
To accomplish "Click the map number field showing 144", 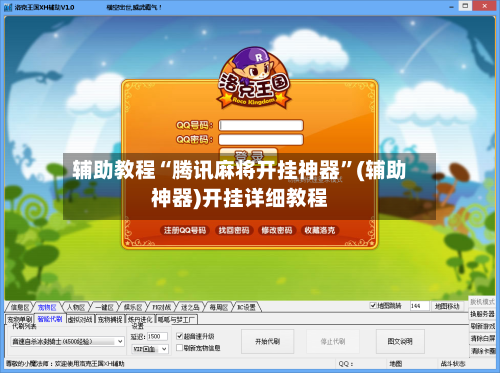I will pyautogui.click(x=419, y=306).
